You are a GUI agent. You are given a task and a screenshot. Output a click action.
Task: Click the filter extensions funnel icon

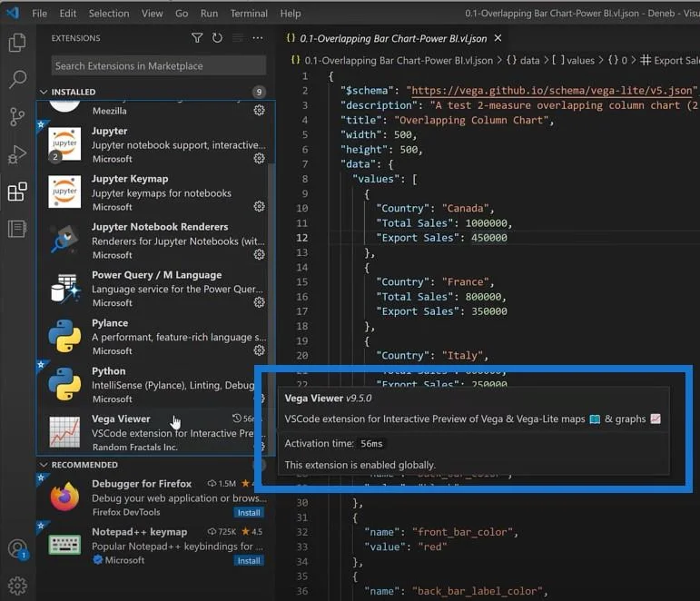tap(197, 38)
